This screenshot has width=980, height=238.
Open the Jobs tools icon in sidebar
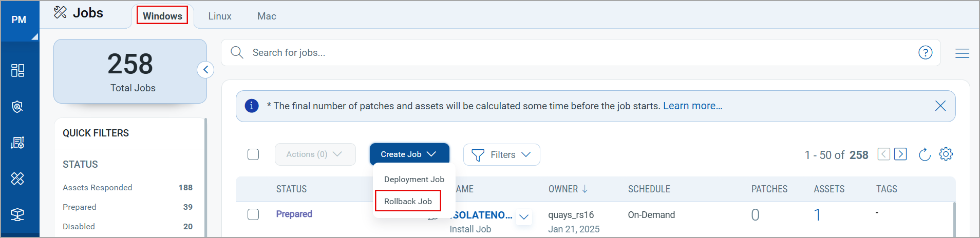pos(18,179)
